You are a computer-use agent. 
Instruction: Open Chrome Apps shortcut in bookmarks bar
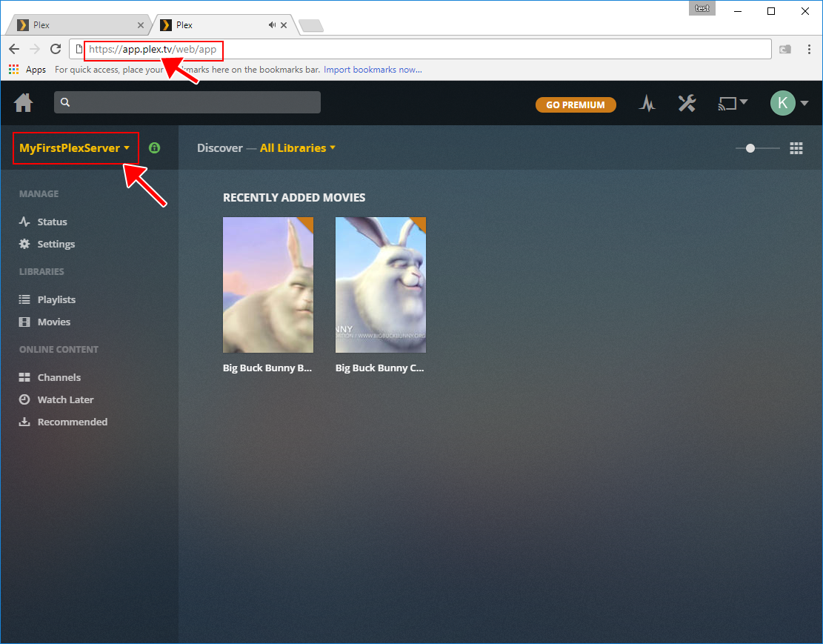pyautogui.click(x=27, y=70)
